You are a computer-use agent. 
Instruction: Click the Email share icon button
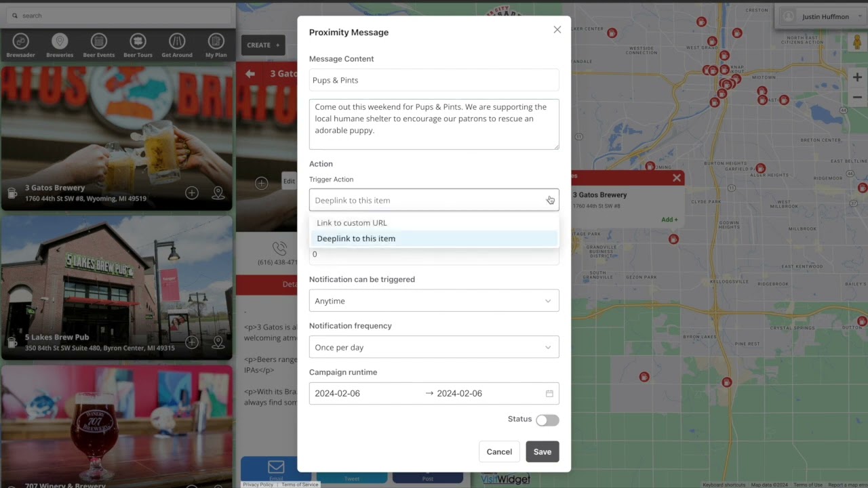276,469
